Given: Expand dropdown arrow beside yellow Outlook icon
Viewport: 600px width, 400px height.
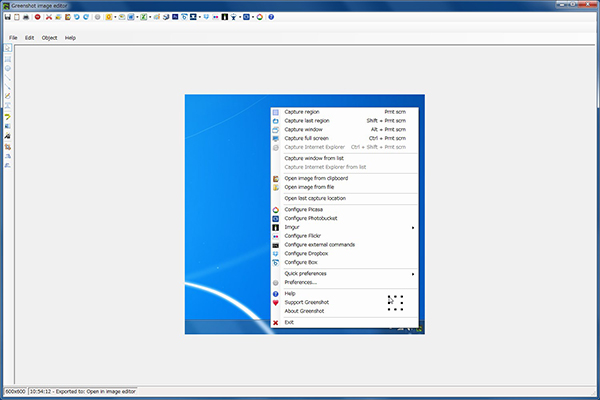Looking at the screenshot, I should (115, 17).
